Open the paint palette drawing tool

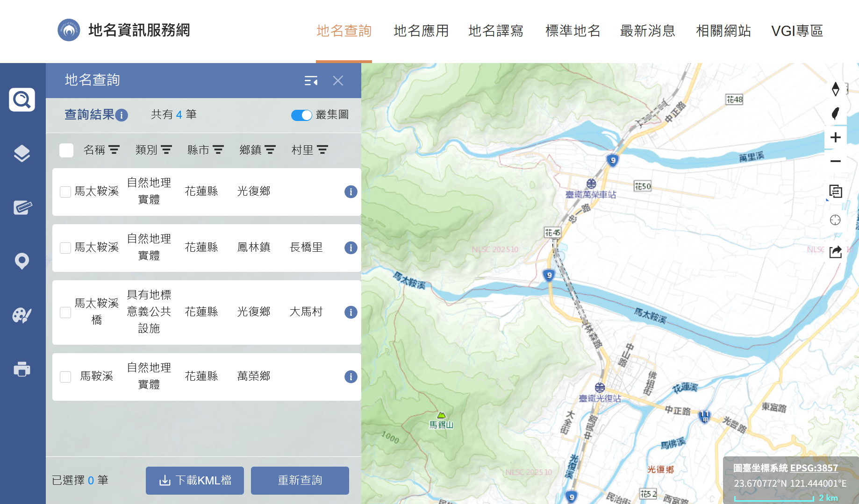22,315
